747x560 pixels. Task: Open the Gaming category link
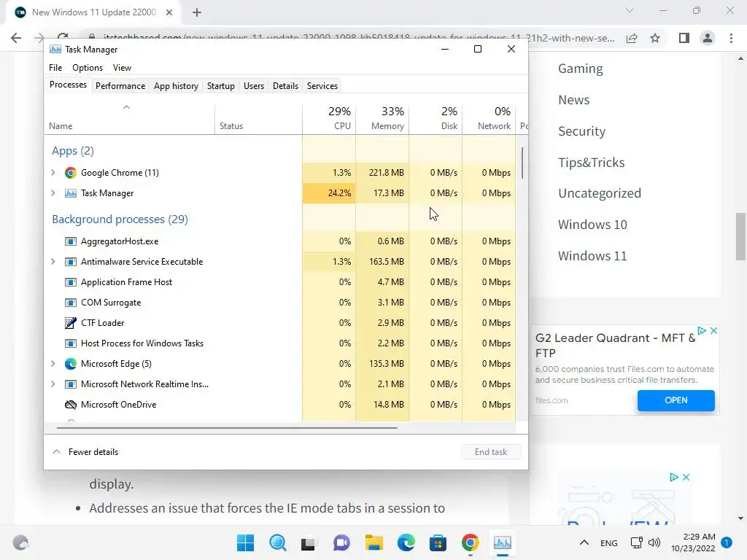tap(580, 69)
